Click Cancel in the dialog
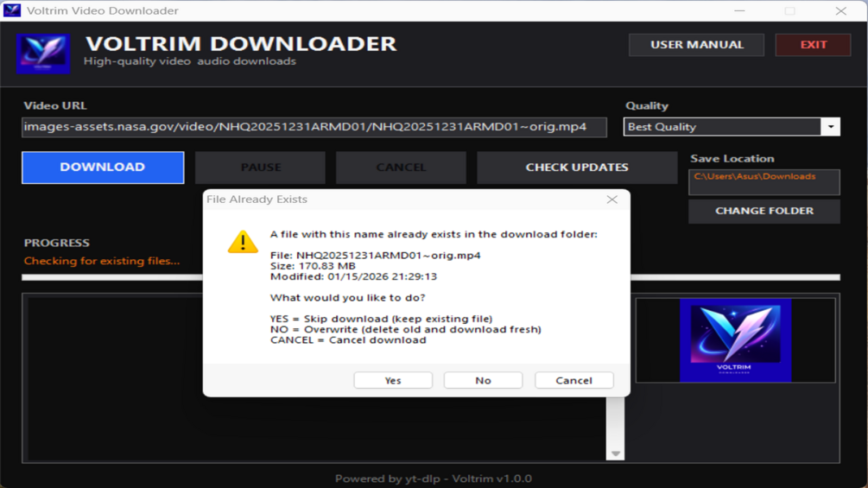Viewport: 868px width, 488px height. 574,380
